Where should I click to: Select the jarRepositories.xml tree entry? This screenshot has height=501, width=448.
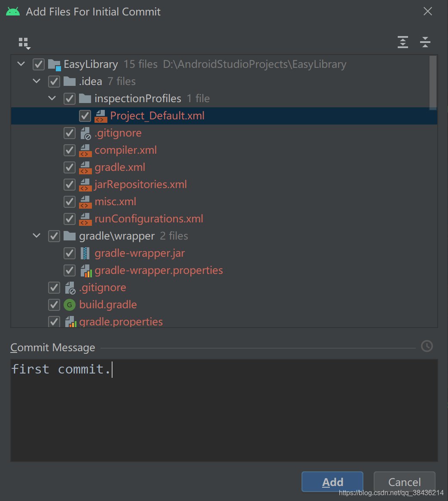pos(141,184)
